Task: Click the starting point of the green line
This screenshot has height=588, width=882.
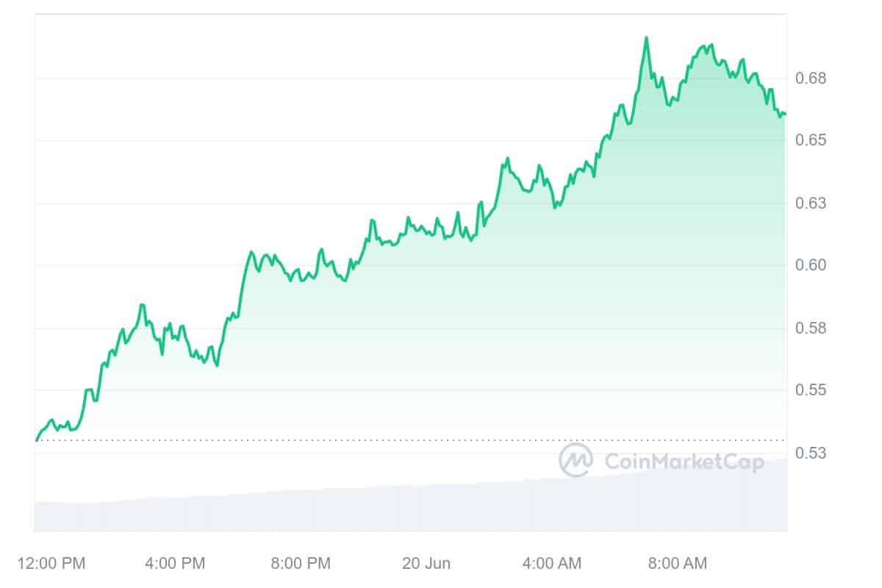Action: click(36, 440)
